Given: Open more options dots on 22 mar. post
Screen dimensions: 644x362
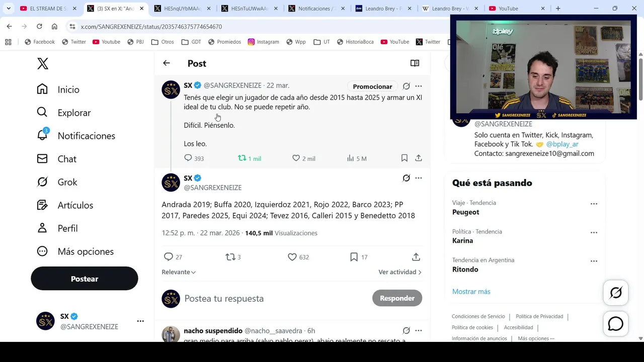Looking at the screenshot, I should click(x=419, y=86).
